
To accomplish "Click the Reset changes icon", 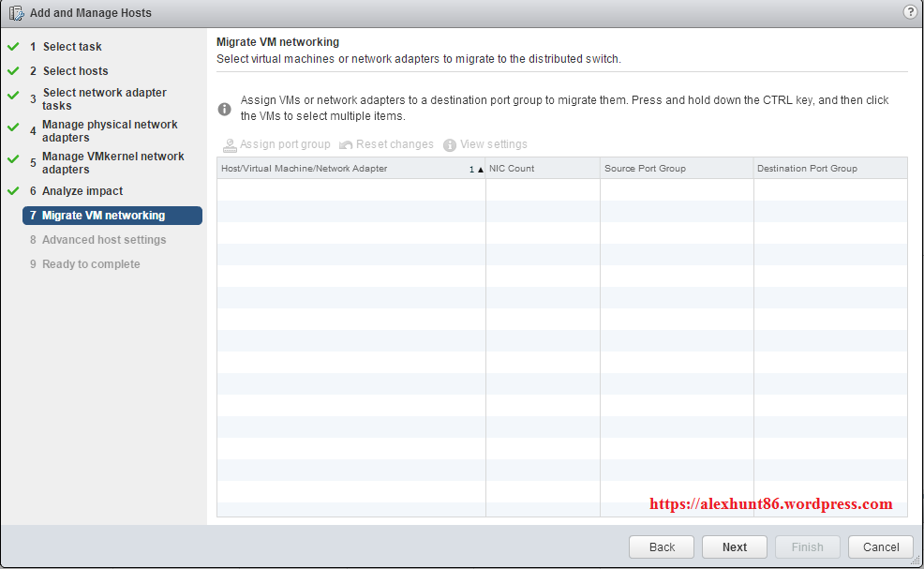I will click(x=346, y=145).
